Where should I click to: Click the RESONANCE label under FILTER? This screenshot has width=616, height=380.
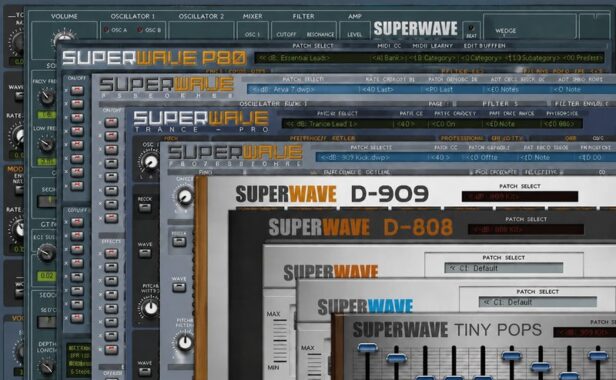320,35
